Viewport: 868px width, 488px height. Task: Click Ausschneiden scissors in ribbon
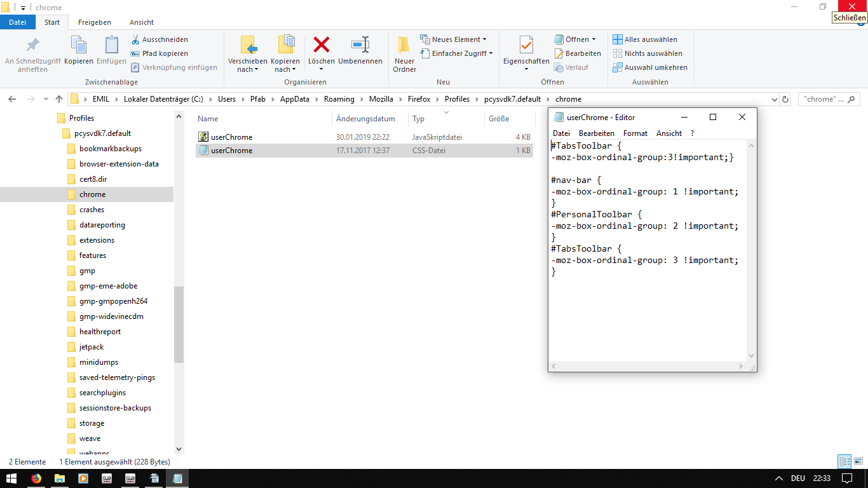[x=159, y=39]
